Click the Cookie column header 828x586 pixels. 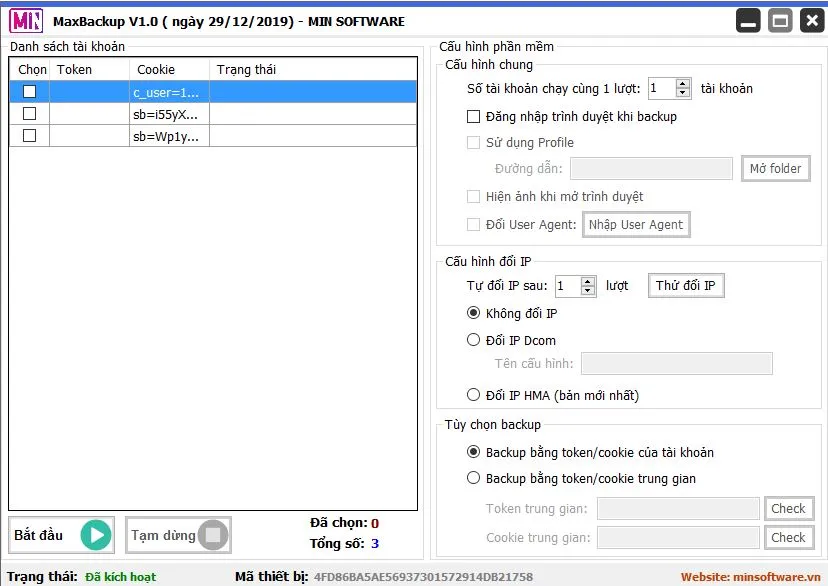(156, 69)
